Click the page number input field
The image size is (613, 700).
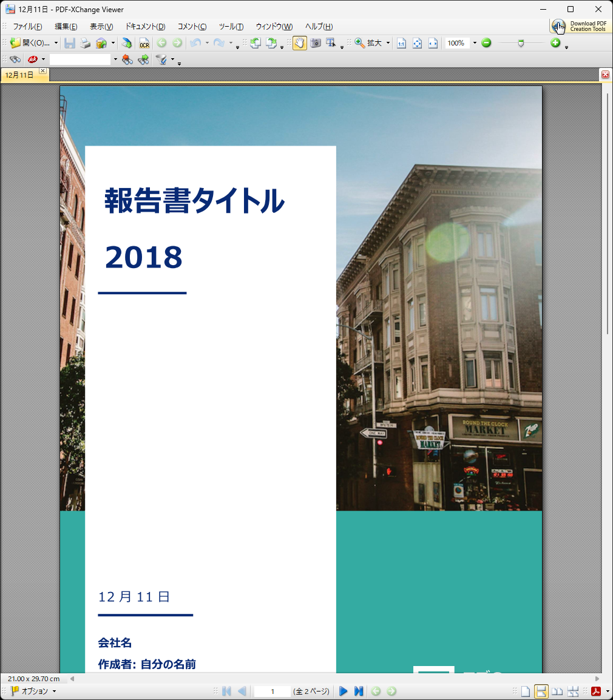(272, 691)
